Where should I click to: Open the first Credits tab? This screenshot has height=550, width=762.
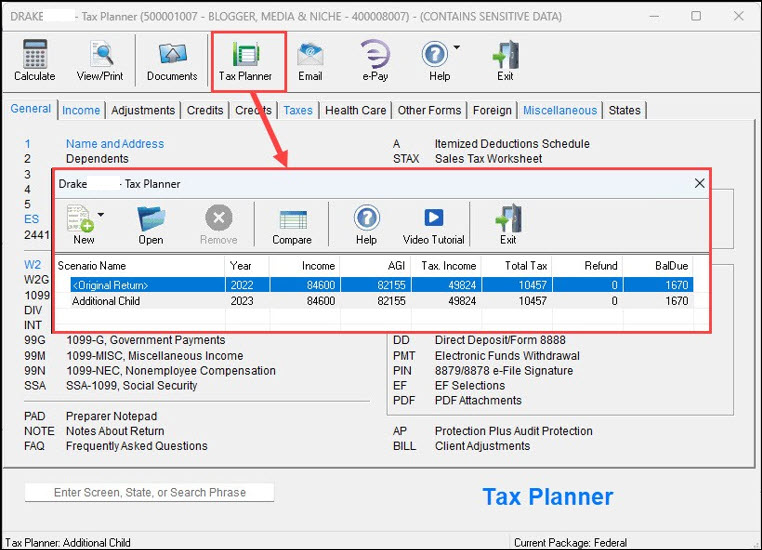(205, 110)
